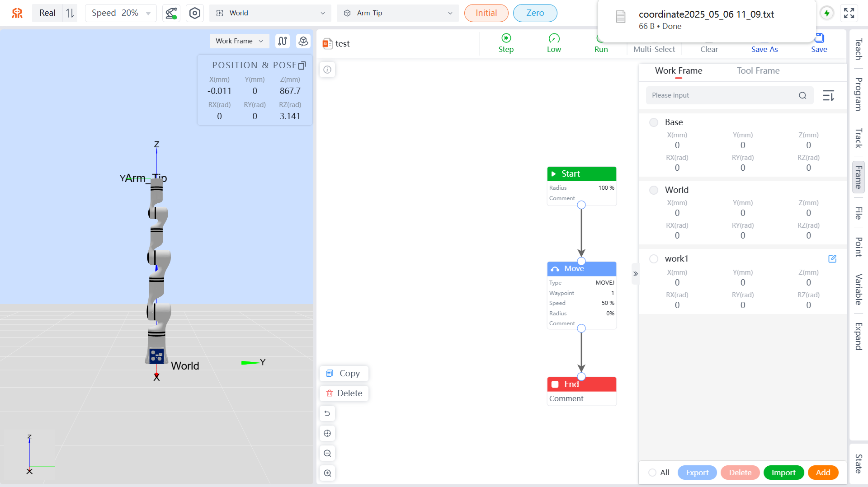868x487 pixels.
Task: Toggle the All selection radio button
Action: (652, 473)
